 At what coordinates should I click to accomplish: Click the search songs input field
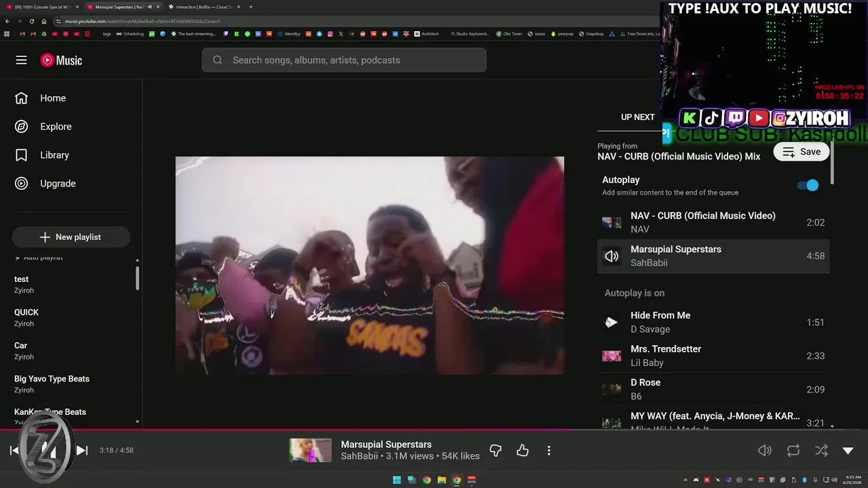344,60
